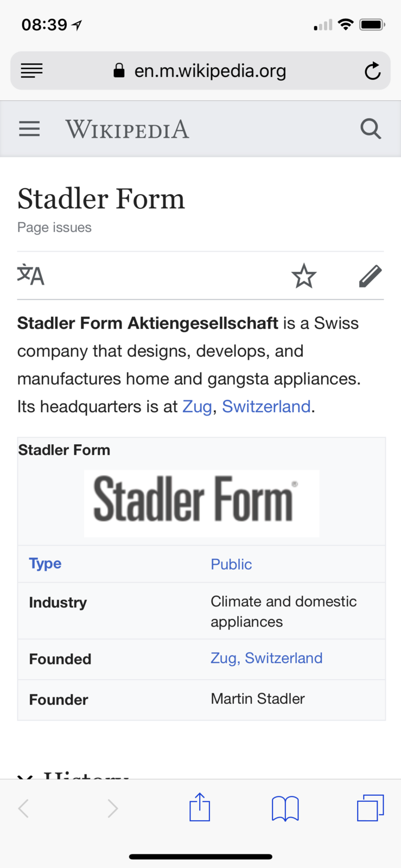This screenshot has height=868, width=401.
Task: Open the language translation icon
Action: (30, 275)
